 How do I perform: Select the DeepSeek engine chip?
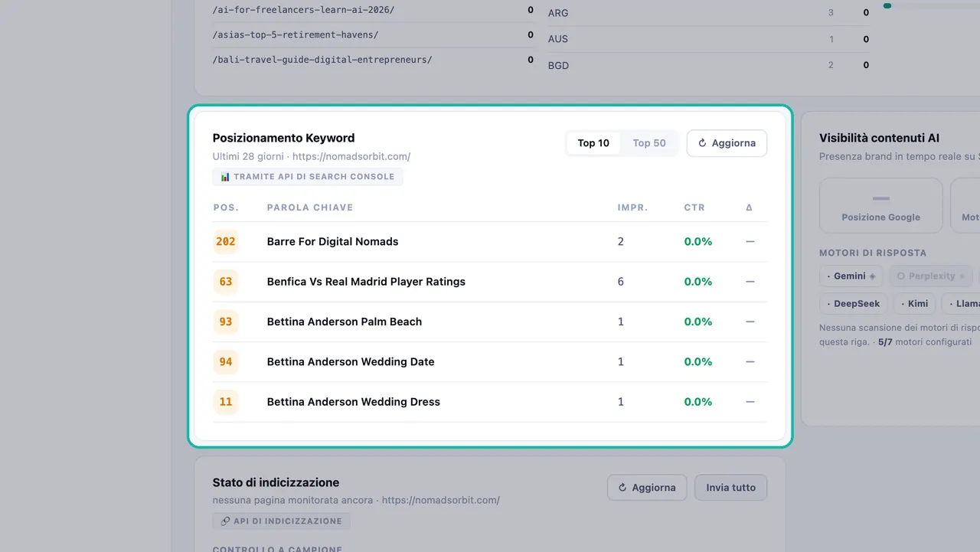[854, 304]
